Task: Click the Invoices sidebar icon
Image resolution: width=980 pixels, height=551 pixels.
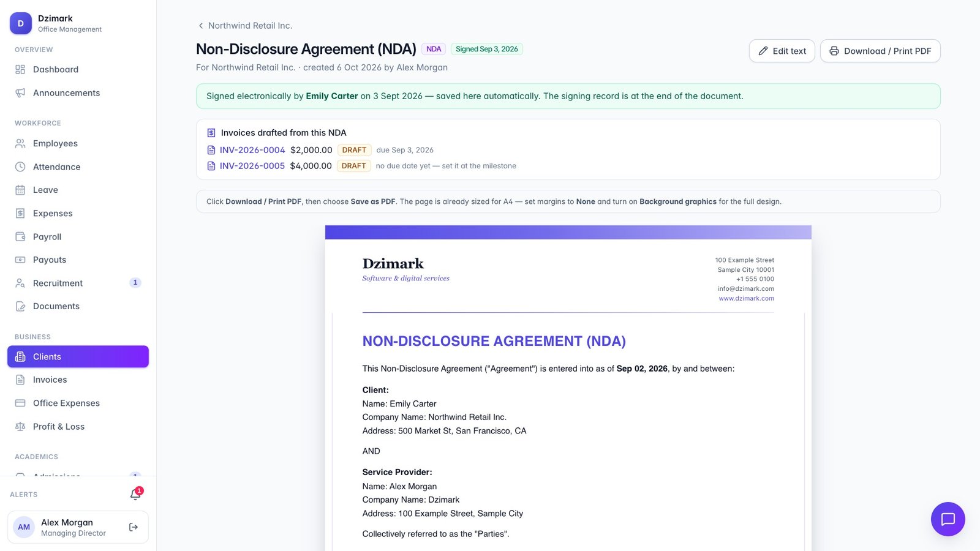Action: point(20,380)
